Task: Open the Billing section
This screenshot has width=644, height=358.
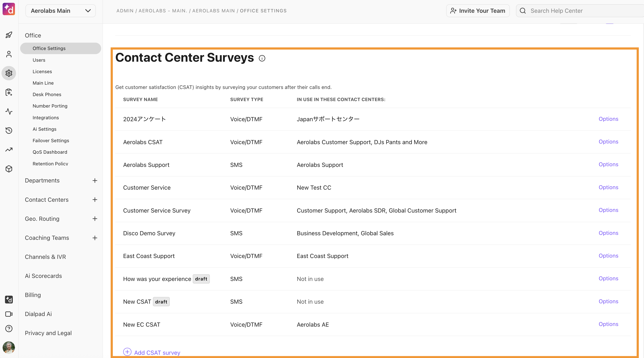Action: (x=33, y=295)
